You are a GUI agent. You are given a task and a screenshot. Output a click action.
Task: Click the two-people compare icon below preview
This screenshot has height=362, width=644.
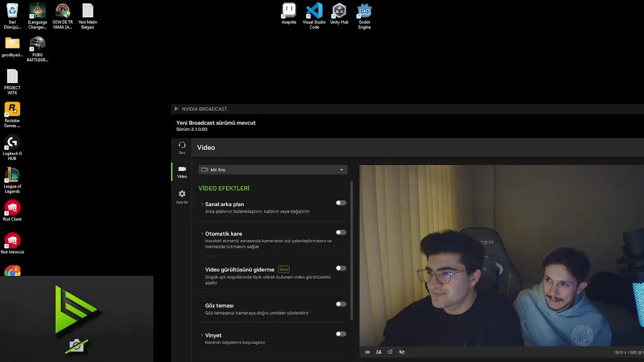coord(378,352)
